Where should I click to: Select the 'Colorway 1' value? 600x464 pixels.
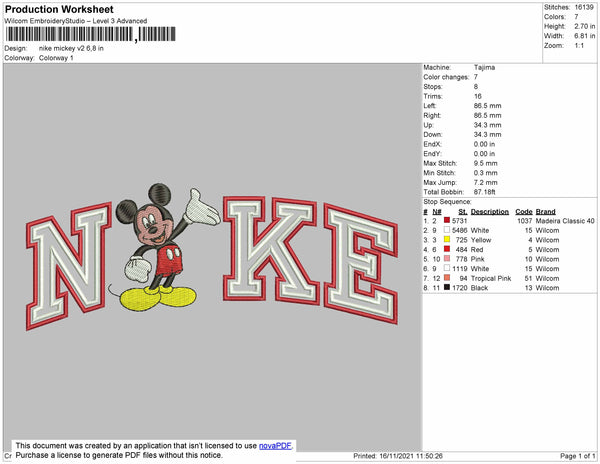point(56,58)
